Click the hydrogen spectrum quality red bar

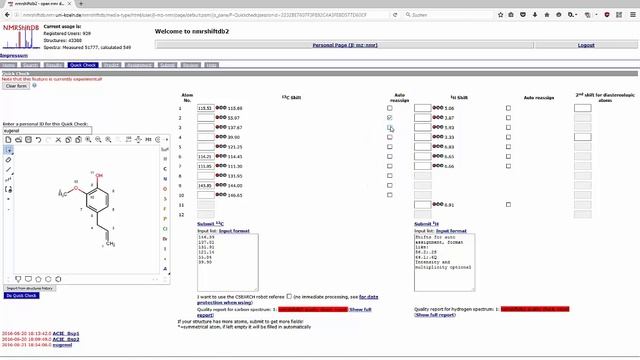pyautogui.click(x=535, y=309)
